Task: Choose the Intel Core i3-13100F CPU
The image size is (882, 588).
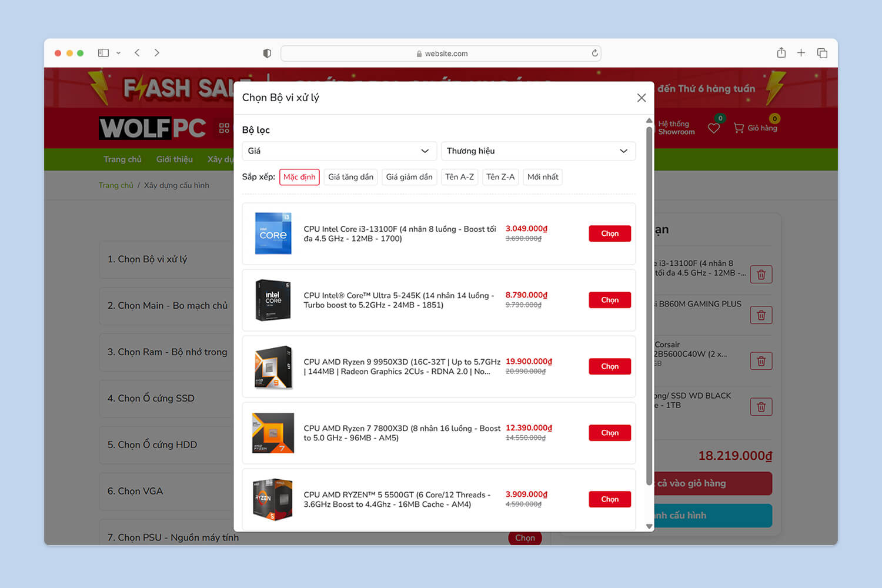Action: coord(610,233)
